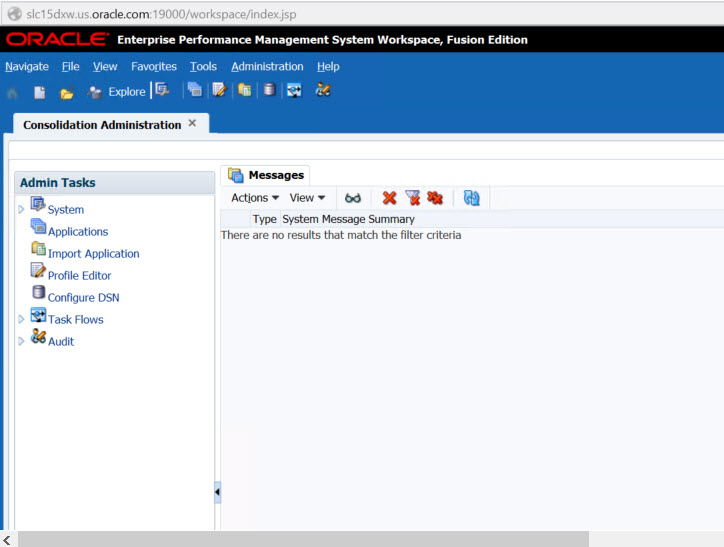Click the Audit icon in Admin Tasks
This screenshot has width=724, height=547.
click(x=38, y=336)
